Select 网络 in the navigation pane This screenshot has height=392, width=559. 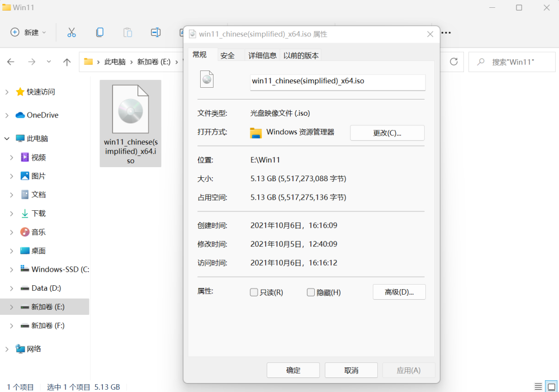(x=34, y=349)
